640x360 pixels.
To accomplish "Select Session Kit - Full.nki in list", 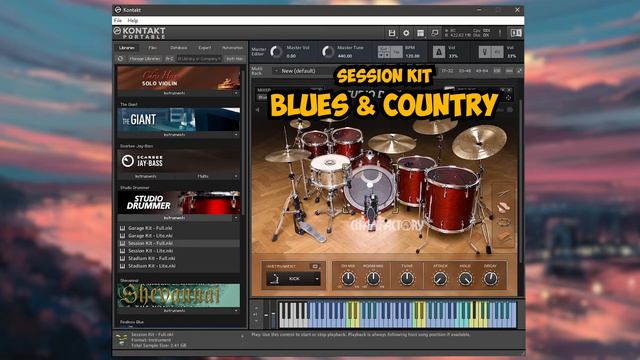I will click(x=179, y=243).
